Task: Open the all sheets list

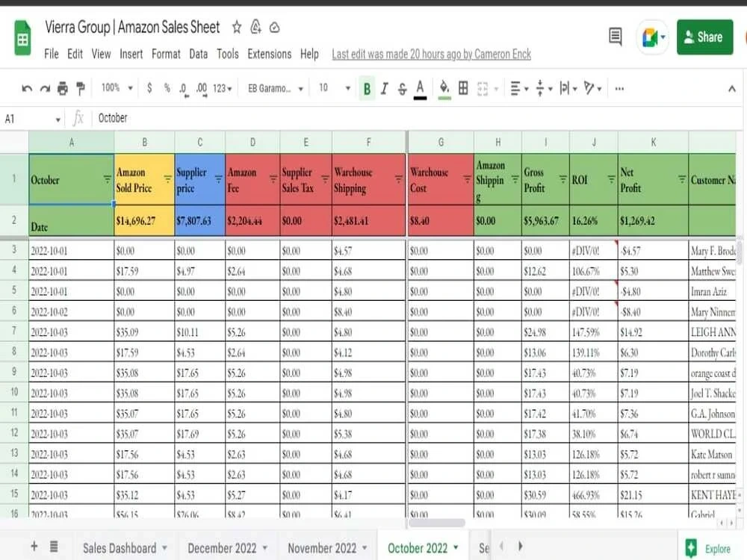Action: (x=54, y=547)
